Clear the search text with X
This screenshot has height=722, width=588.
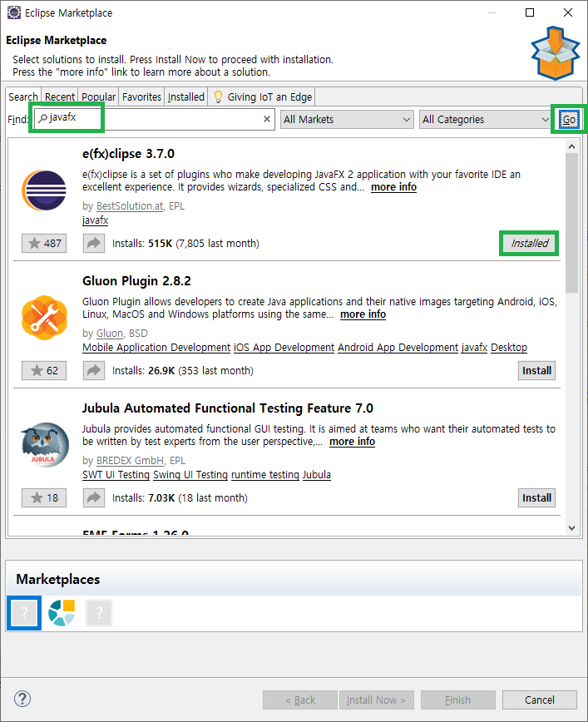tap(267, 119)
